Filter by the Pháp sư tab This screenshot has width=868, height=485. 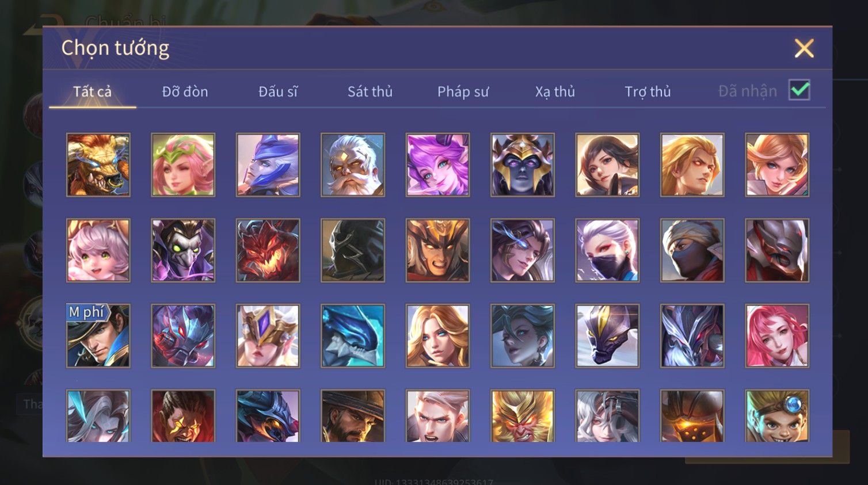click(x=463, y=91)
